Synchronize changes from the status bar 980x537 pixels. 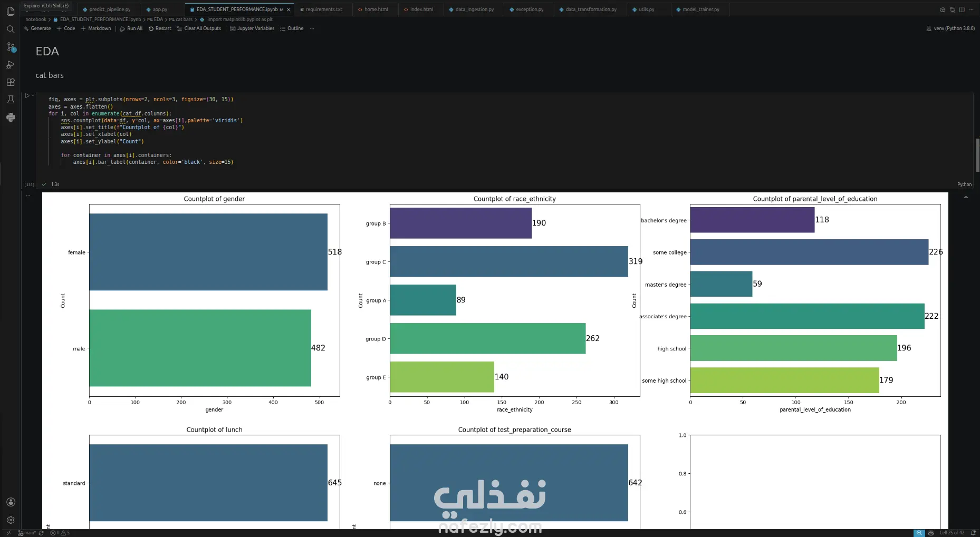41,533
